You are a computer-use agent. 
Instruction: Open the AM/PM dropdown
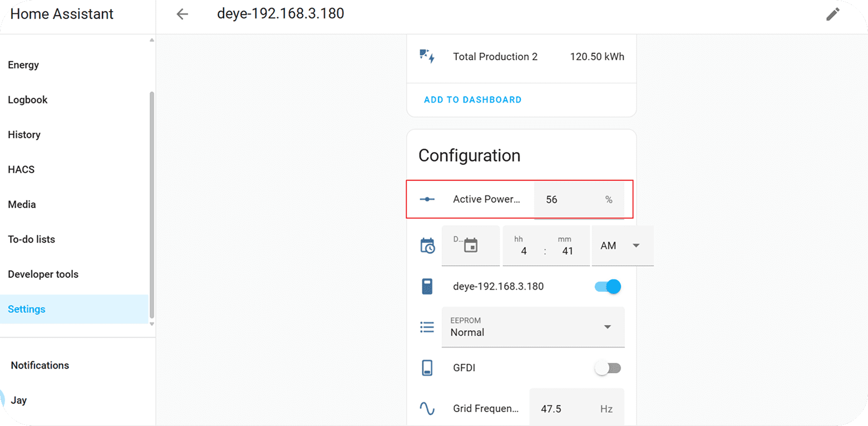click(x=622, y=246)
